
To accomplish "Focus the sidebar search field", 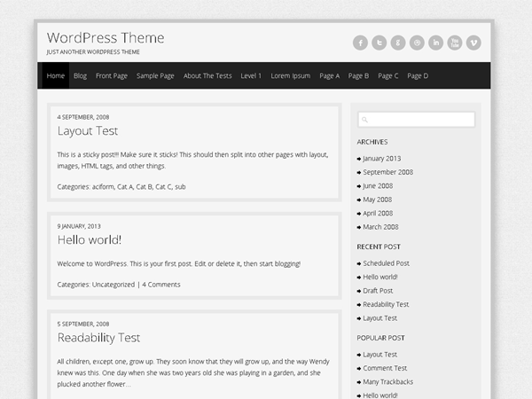I will coord(417,120).
